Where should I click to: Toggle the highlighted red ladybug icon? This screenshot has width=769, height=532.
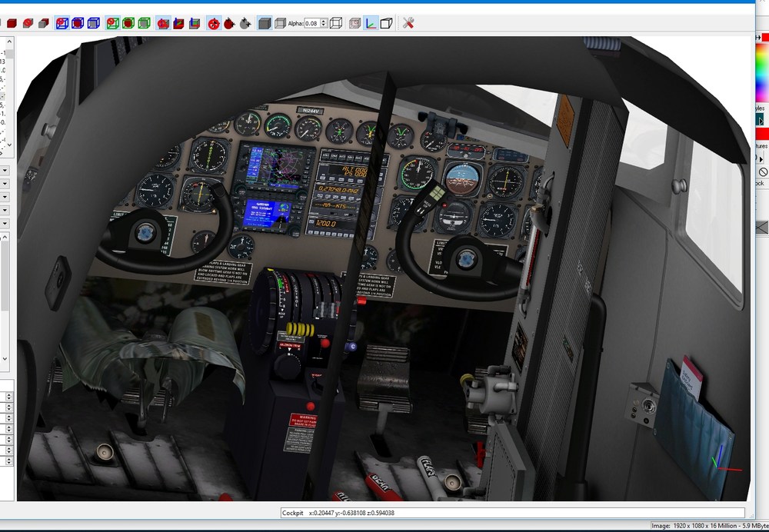click(x=214, y=23)
